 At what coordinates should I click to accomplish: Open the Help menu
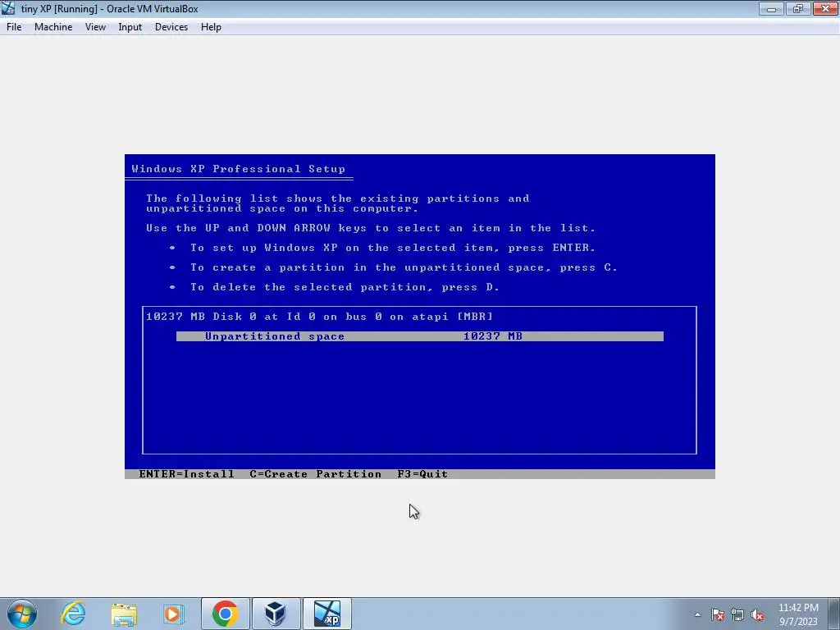coord(211,27)
